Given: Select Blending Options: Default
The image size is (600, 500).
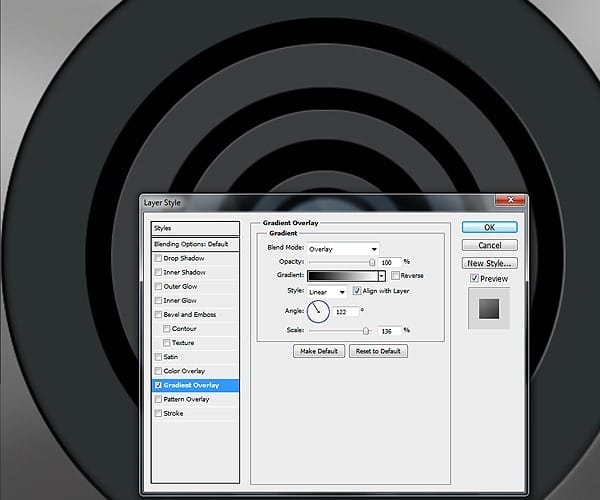Looking at the screenshot, I should coord(195,244).
